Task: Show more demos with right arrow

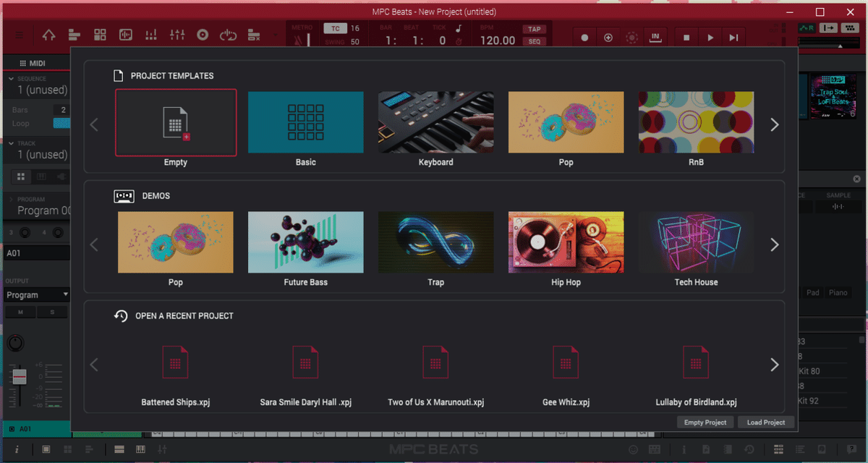Action: 775,245
